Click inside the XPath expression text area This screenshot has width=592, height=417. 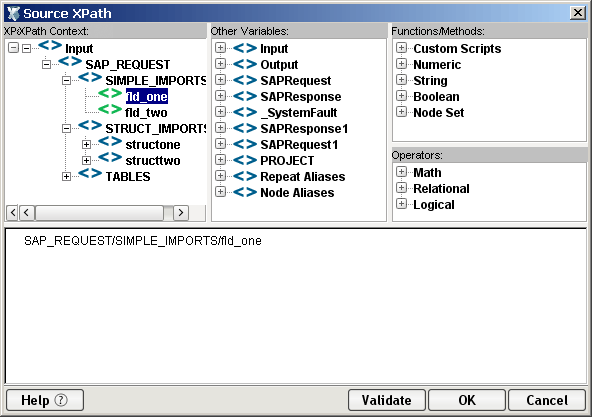tap(296, 306)
